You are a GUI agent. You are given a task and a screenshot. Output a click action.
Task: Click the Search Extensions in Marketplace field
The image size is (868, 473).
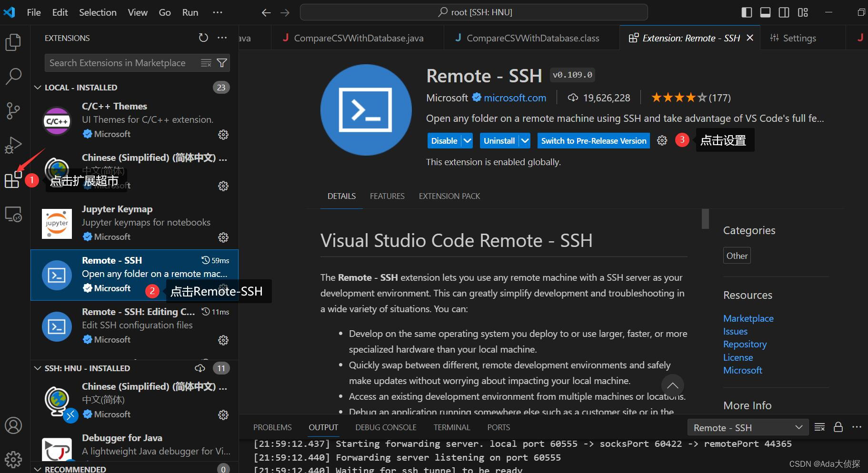[x=119, y=62]
